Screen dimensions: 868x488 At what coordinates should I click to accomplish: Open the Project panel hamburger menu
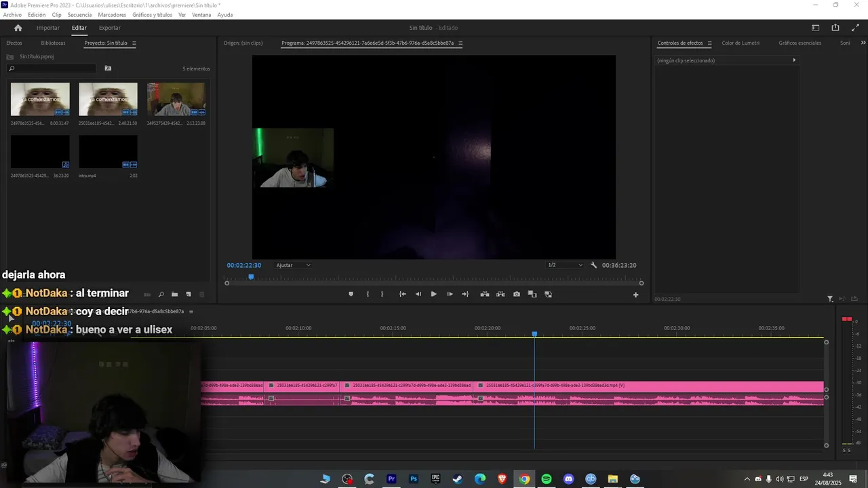134,43
